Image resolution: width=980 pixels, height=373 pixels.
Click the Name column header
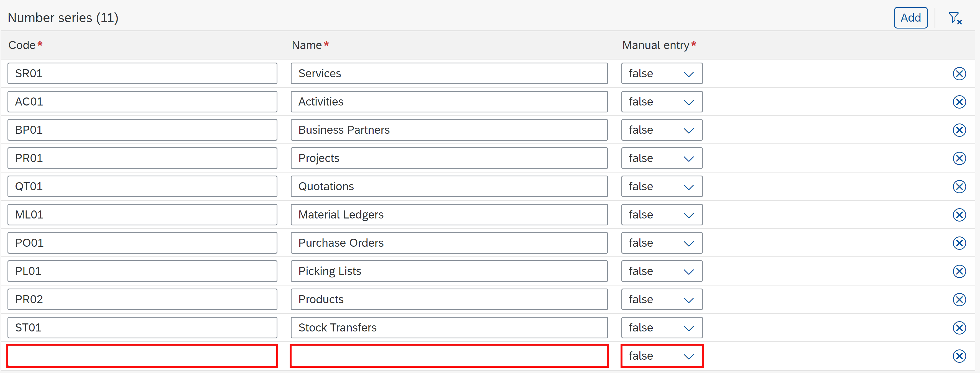[310, 45]
